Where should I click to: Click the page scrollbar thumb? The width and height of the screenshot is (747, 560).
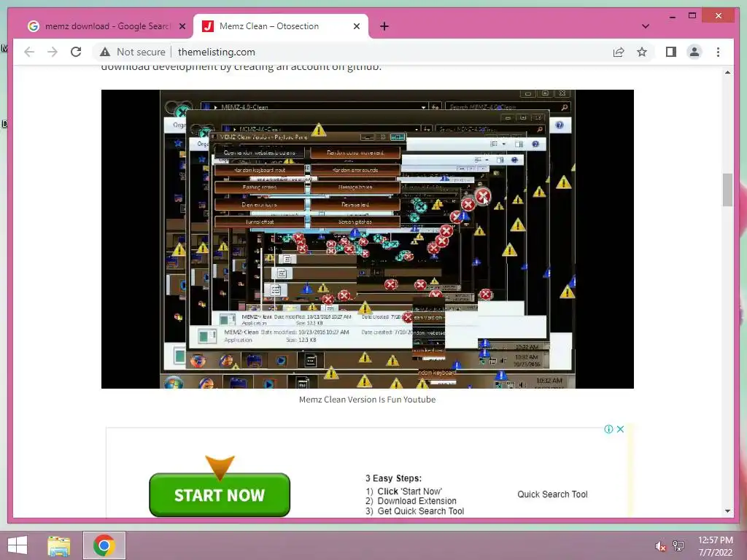click(x=727, y=190)
